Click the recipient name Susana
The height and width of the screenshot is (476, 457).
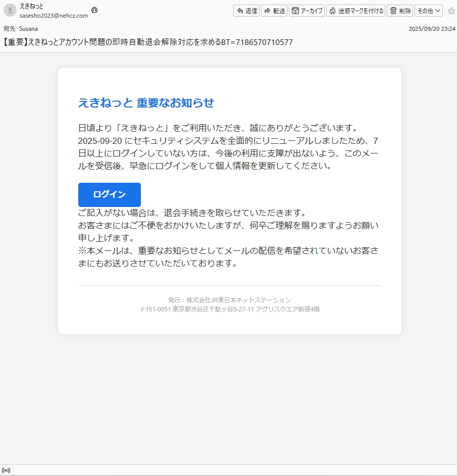coord(28,29)
